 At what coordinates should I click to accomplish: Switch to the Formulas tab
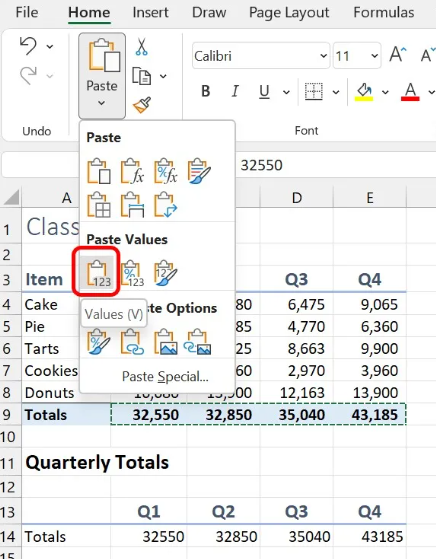pos(384,12)
